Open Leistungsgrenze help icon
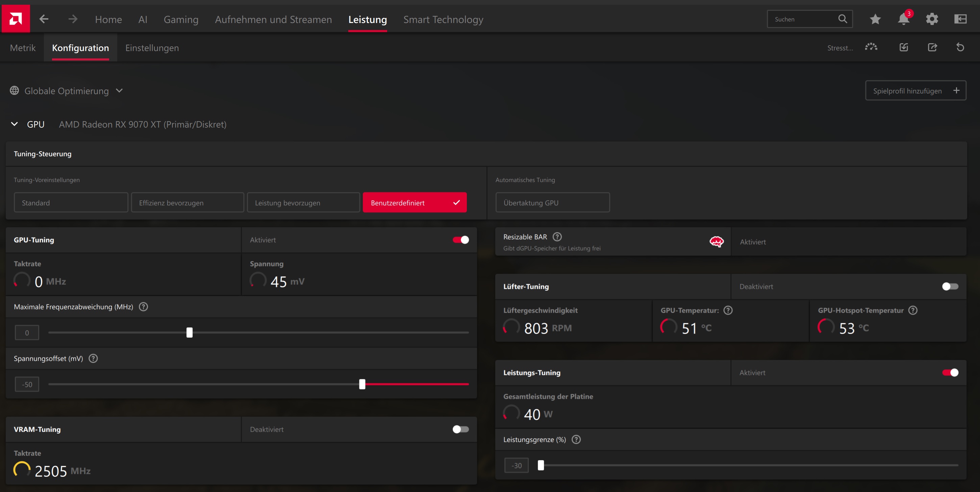 pos(576,440)
